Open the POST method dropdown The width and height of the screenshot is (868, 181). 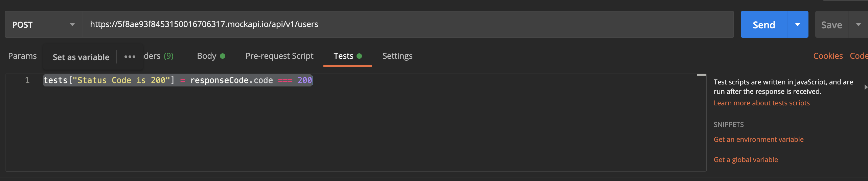point(43,25)
